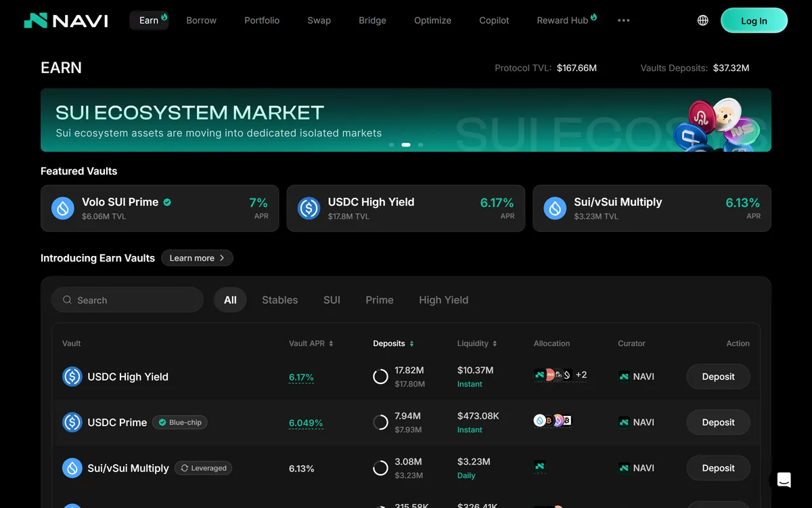
Task: Click the 6.049% APR in USDC Prime row
Action: point(306,423)
